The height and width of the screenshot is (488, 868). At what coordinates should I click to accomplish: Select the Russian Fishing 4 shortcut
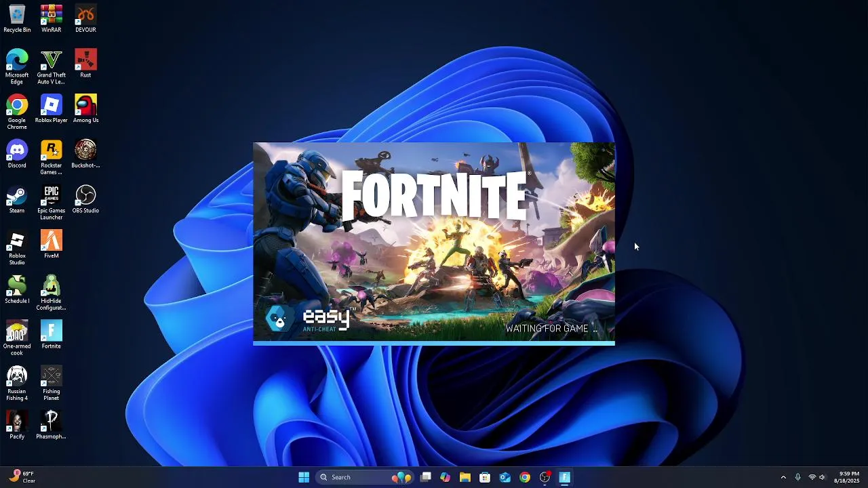(x=17, y=384)
